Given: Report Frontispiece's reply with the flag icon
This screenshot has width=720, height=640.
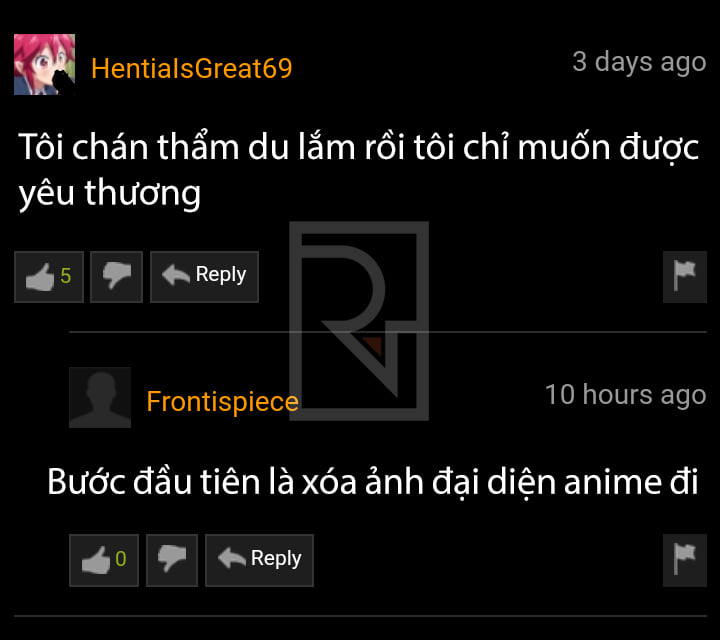Looking at the screenshot, I should click(x=685, y=560).
